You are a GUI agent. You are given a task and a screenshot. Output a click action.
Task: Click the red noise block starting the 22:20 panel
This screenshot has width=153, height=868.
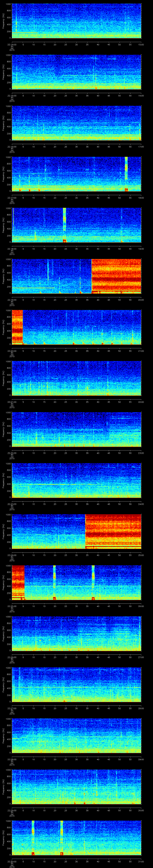pos(17,327)
